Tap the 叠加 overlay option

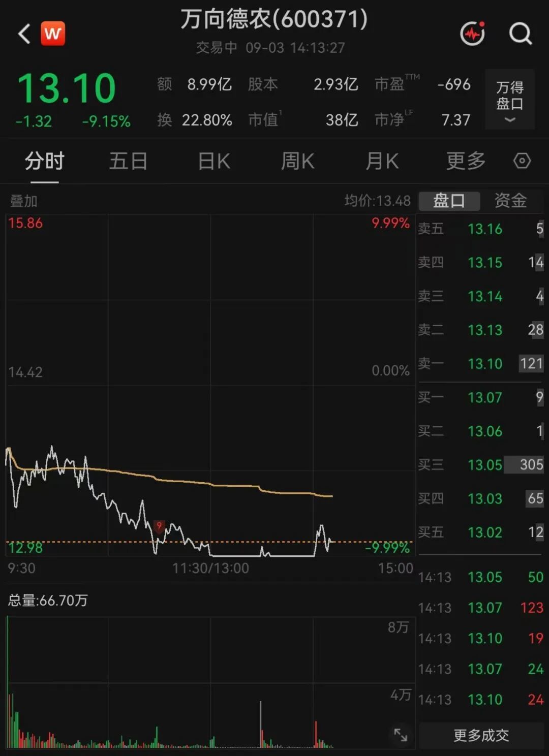tap(23, 201)
